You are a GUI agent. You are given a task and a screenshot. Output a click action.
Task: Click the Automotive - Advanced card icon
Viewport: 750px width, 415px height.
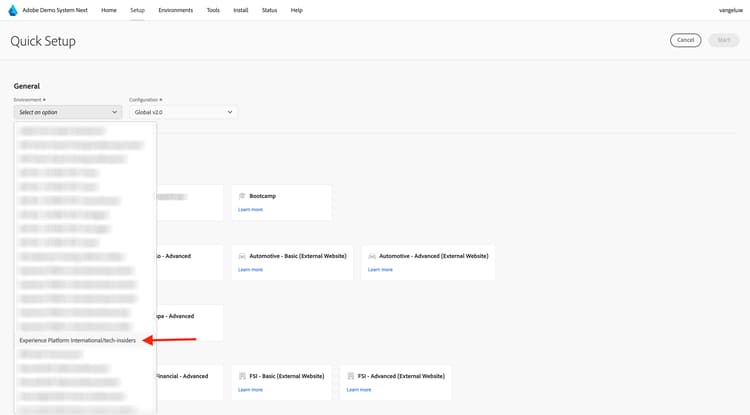point(372,256)
